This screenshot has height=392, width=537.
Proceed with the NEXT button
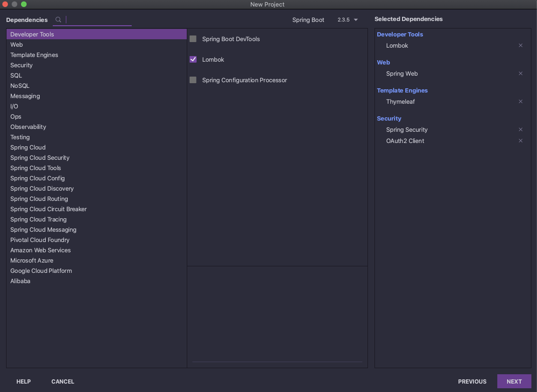click(x=514, y=381)
